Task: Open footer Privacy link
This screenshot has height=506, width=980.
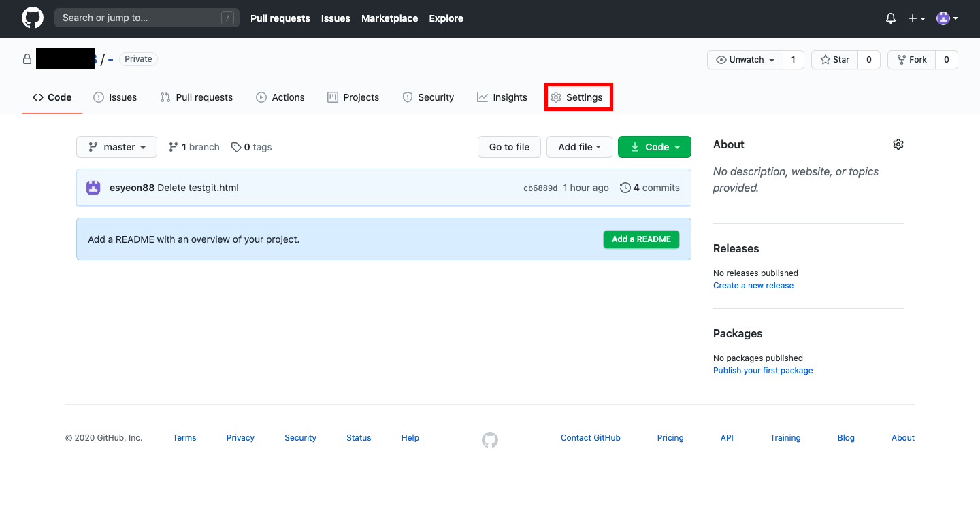Action: click(240, 438)
